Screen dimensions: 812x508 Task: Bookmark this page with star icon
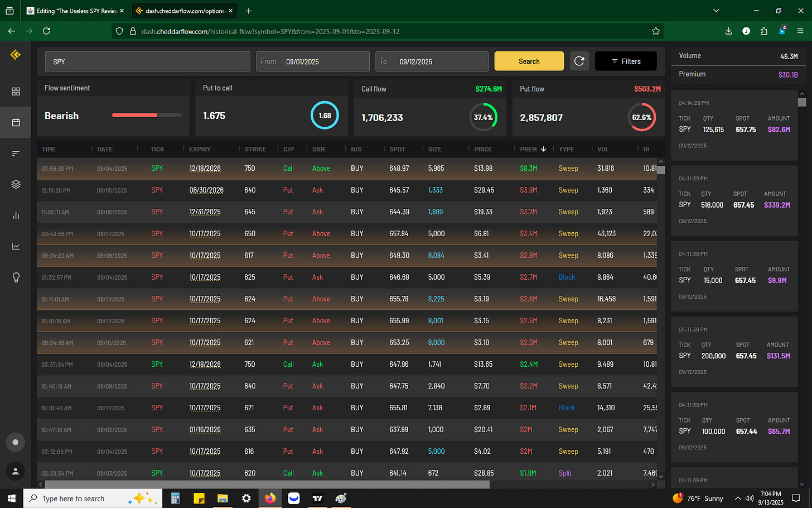point(656,31)
